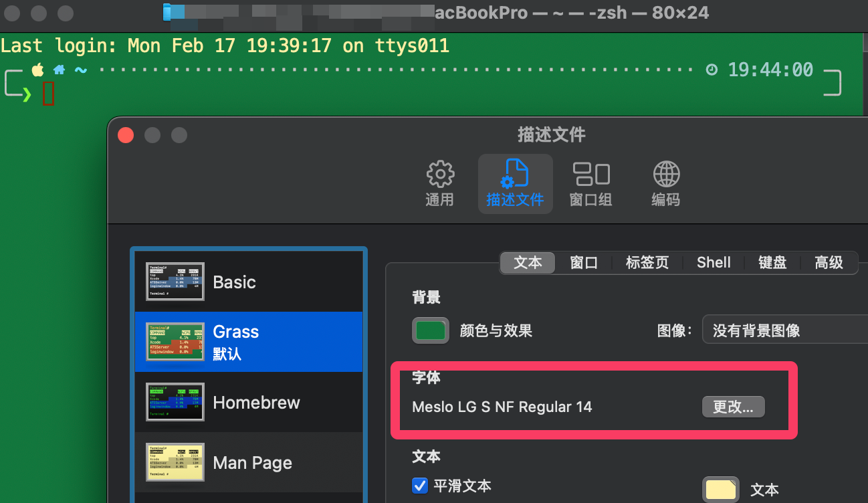The image size is (868, 503).
Task: Click the Homebrew profile thumbnail preview
Action: coord(175,402)
